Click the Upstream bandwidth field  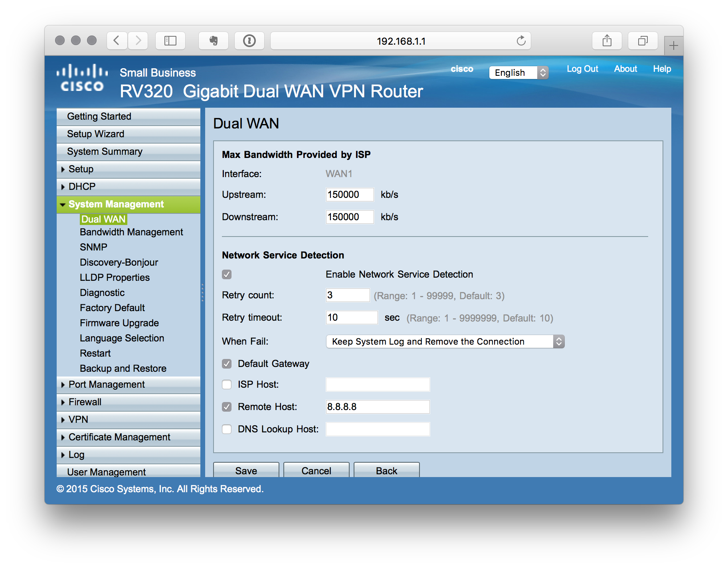[x=350, y=195]
